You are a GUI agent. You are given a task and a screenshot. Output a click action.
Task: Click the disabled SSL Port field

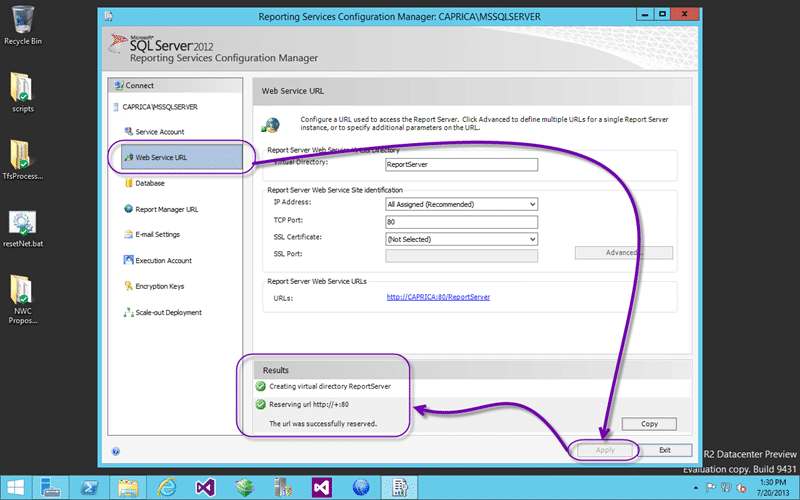point(461,256)
